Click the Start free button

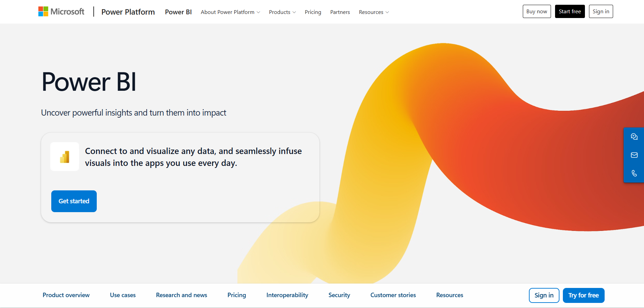(x=570, y=12)
